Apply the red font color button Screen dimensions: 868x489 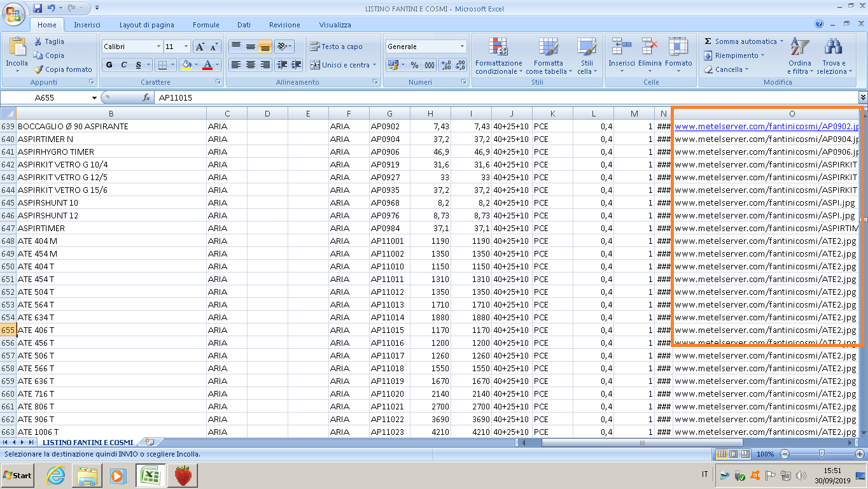tap(207, 65)
